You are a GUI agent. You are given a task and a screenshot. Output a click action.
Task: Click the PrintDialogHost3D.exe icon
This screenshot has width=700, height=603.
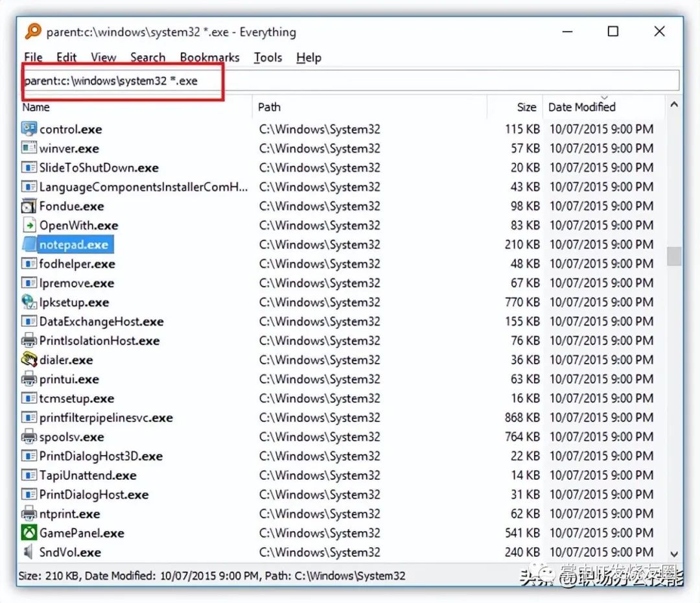tap(29, 456)
